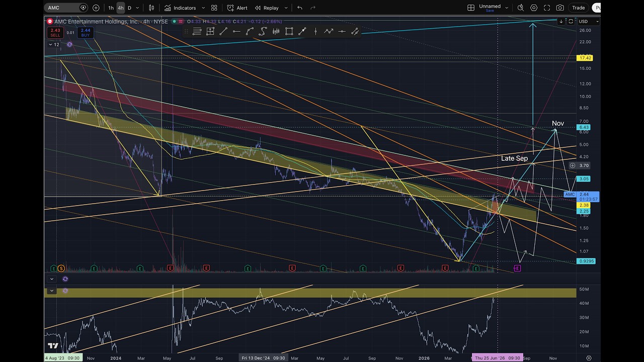The width and height of the screenshot is (644, 362).
Task: Redo the chart action
Action: coord(313,8)
